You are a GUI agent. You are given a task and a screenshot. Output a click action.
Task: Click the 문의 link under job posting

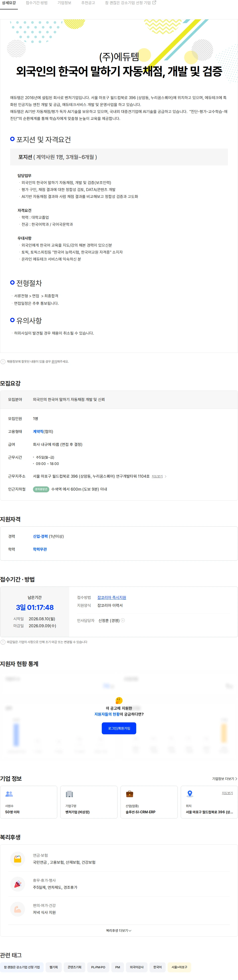54,361
